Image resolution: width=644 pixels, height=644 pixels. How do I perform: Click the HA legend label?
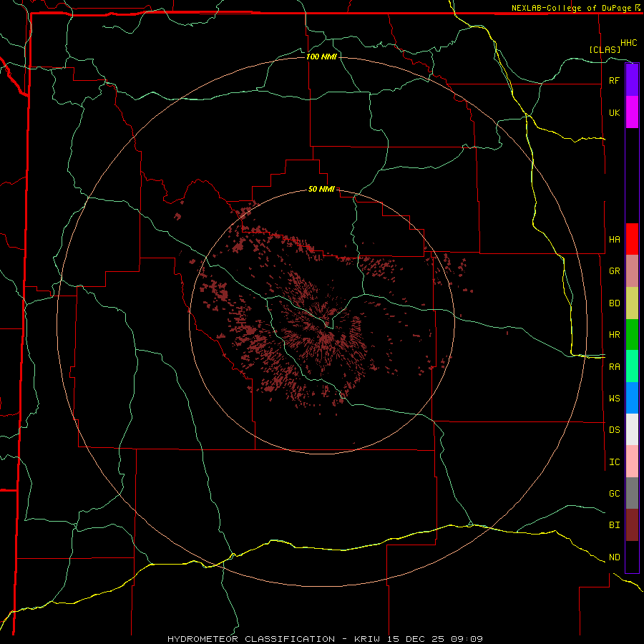pyautogui.click(x=614, y=240)
